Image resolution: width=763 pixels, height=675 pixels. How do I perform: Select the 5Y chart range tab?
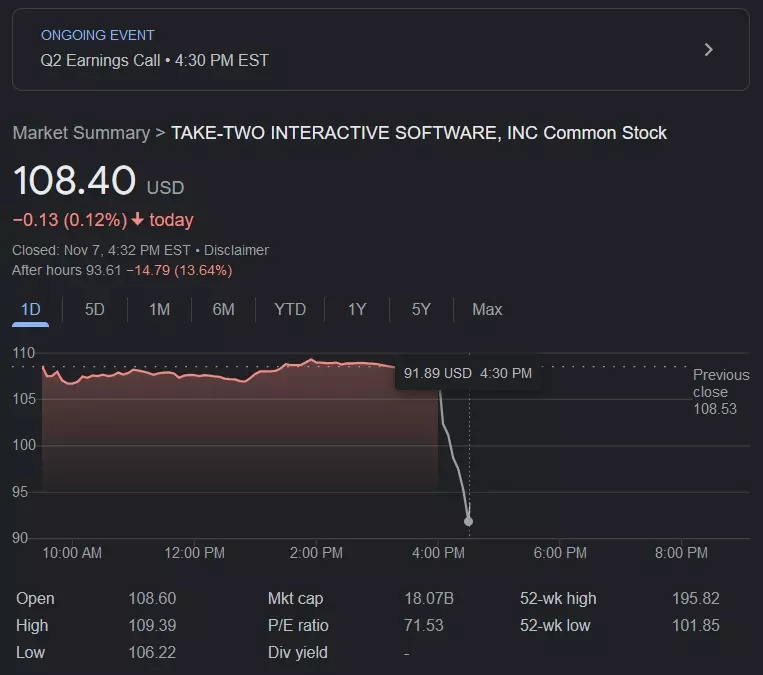click(x=421, y=310)
